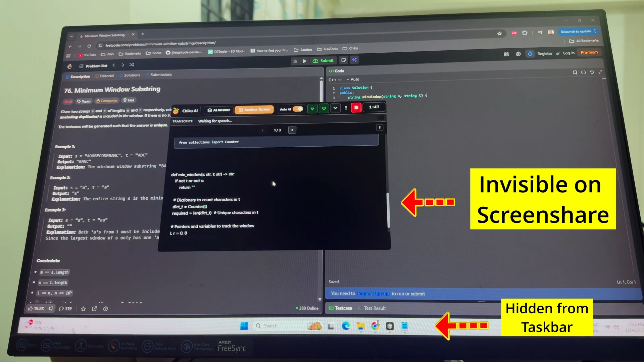Viewport: 644px width, 362px height.
Task: Click the Run code play icon
Action: tap(304, 61)
